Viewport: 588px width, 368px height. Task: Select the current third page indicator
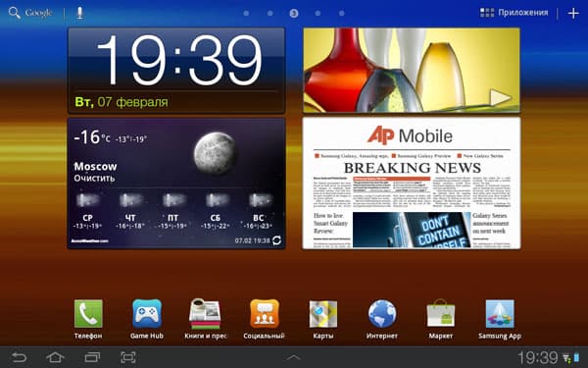pos(294,13)
